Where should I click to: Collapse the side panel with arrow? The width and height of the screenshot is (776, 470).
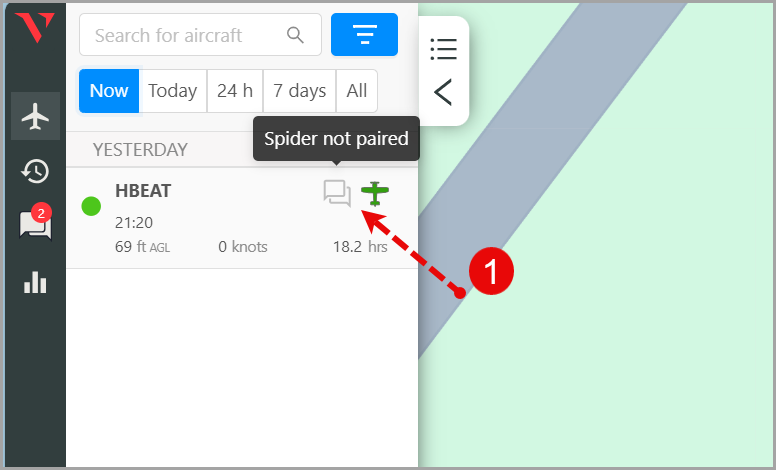point(443,92)
